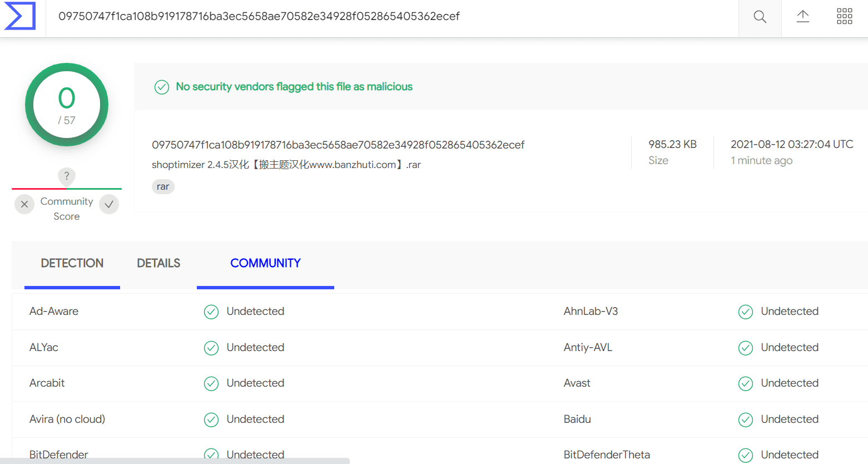Click the Arcabit undetected check icon
The width and height of the screenshot is (868, 464).
point(211,383)
